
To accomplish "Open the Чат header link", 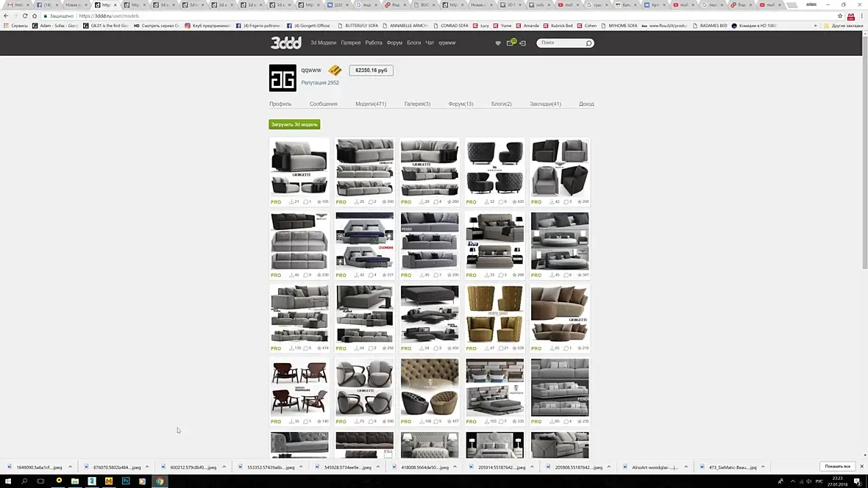I will coord(430,43).
